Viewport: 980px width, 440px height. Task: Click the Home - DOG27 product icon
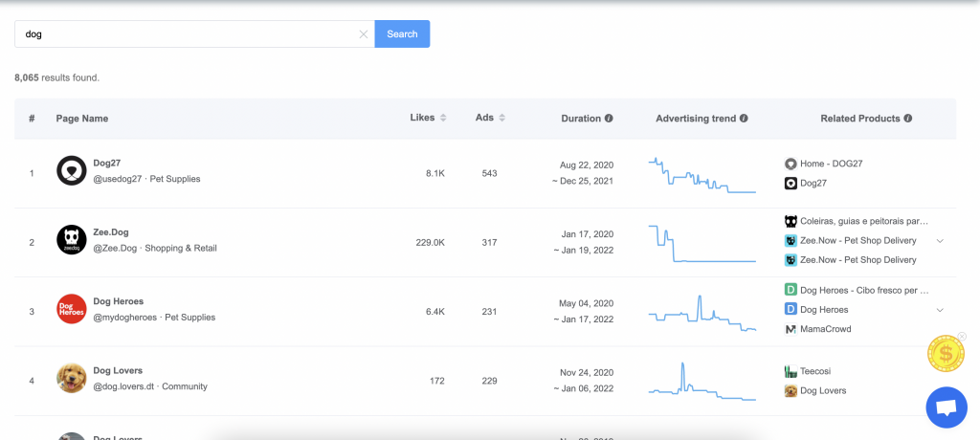coord(791,164)
